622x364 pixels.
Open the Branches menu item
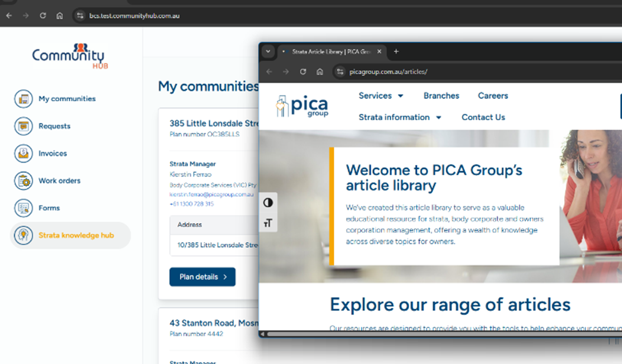441,96
